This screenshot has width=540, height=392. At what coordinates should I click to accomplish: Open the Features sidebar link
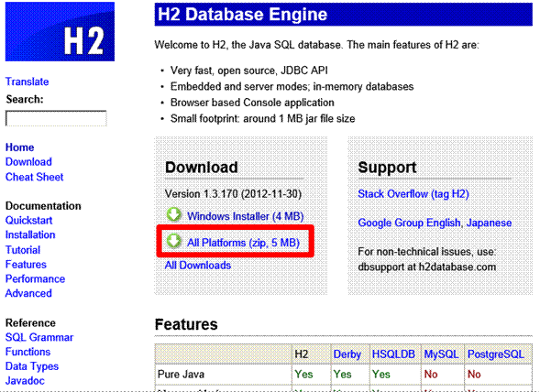[26, 265]
